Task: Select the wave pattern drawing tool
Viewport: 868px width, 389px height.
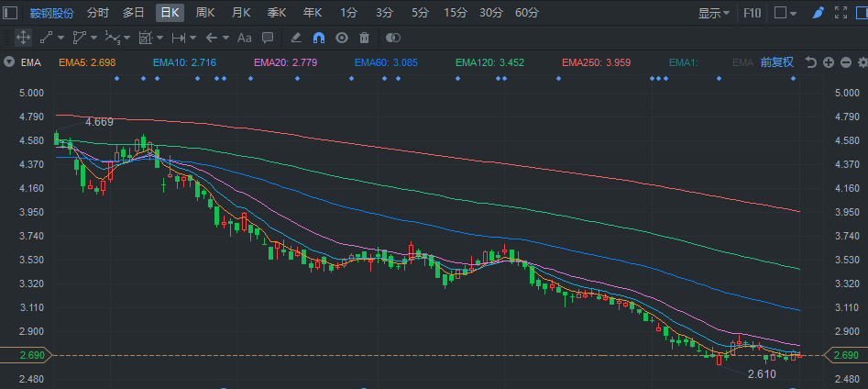Action: pos(113,38)
